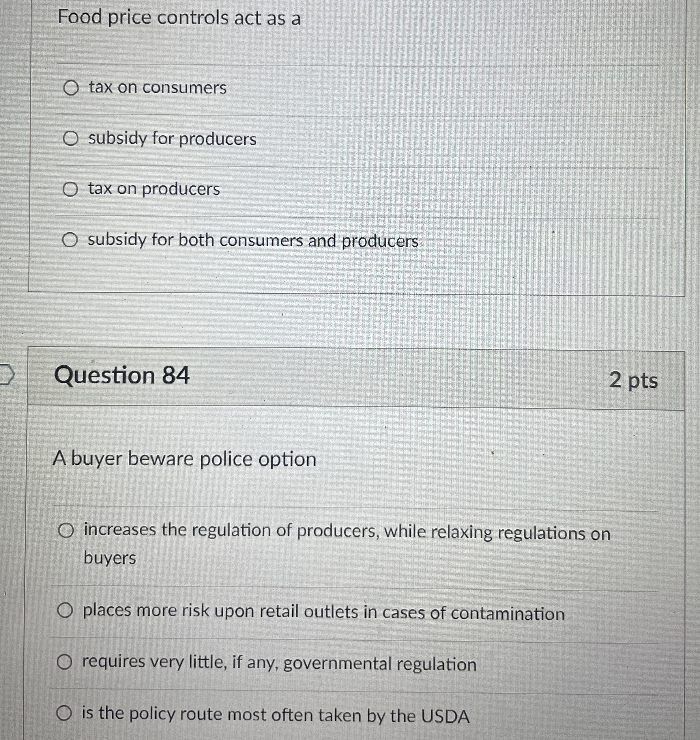700x740 pixels.
Task: Pick subsidy for both consumers and producers
Action: (70, 240)
